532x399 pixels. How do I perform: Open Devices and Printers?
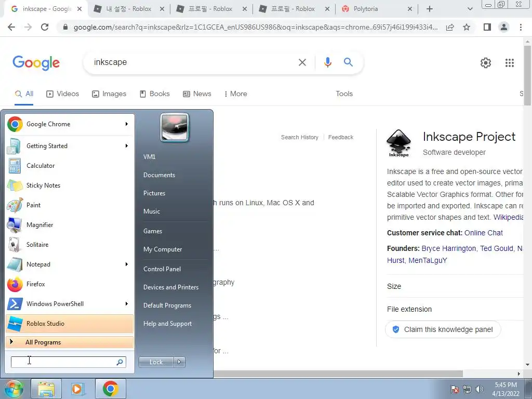coord(170,287)
